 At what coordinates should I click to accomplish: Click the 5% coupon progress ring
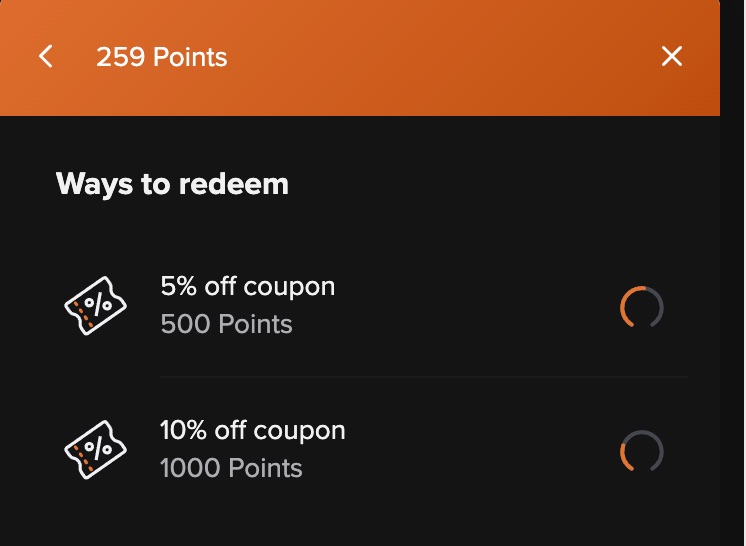coord(641,308)
